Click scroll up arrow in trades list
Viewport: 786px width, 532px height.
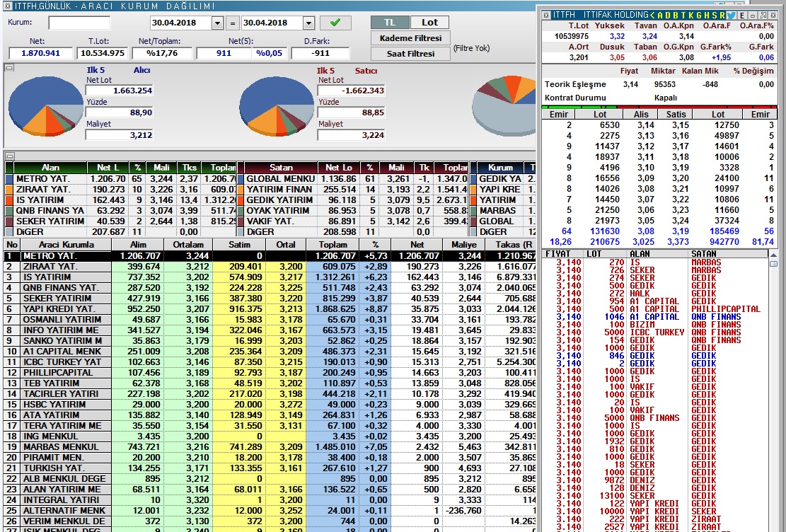773,255
